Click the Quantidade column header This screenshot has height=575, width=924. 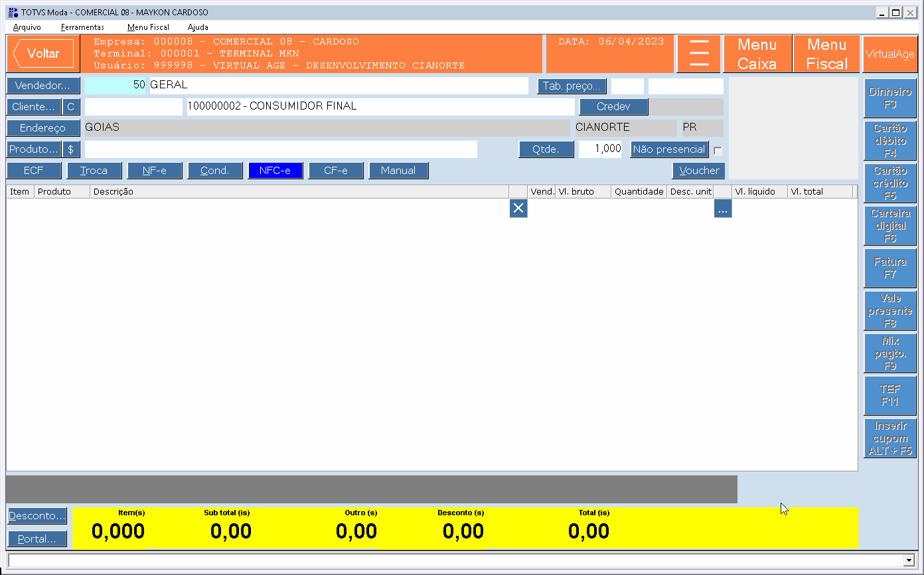click(639, 191)
